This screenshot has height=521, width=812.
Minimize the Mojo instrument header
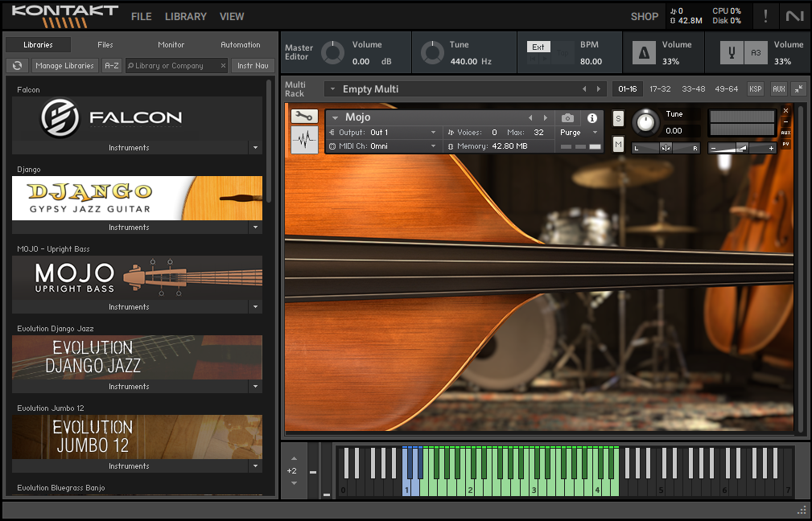pos(785,121)
